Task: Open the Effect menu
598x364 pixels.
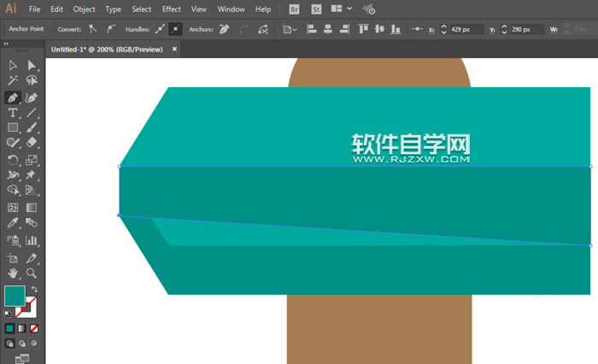Action: 171,9
